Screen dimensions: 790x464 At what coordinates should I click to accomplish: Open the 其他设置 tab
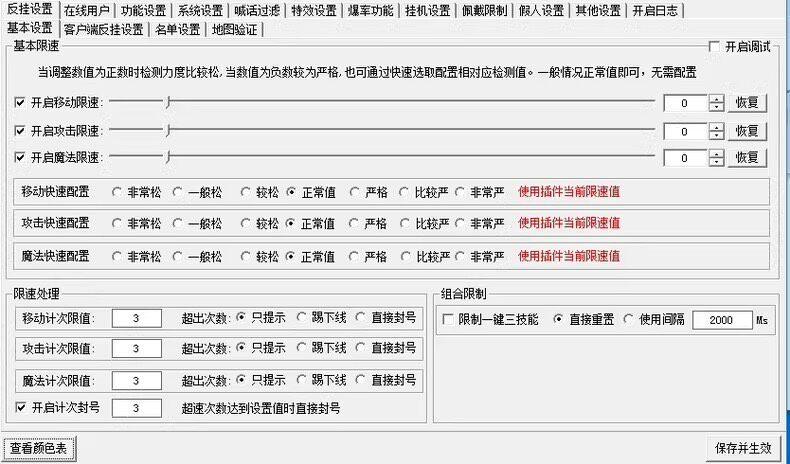coord(599,10)
